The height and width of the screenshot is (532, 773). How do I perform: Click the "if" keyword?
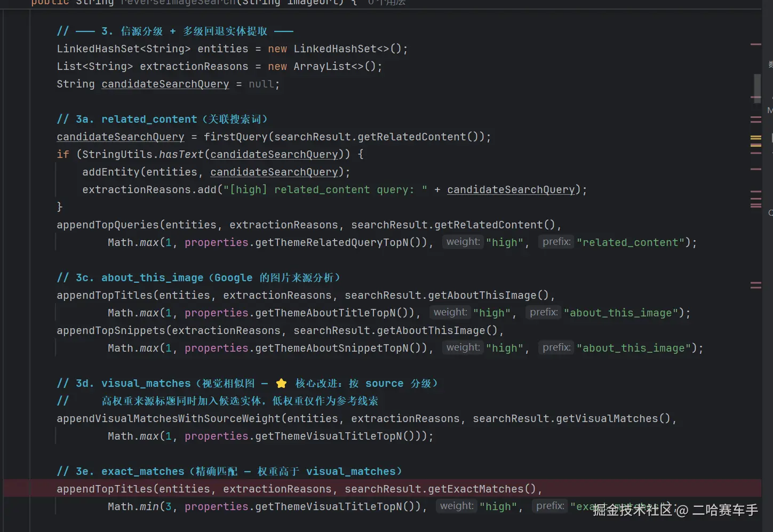point(63,154)
